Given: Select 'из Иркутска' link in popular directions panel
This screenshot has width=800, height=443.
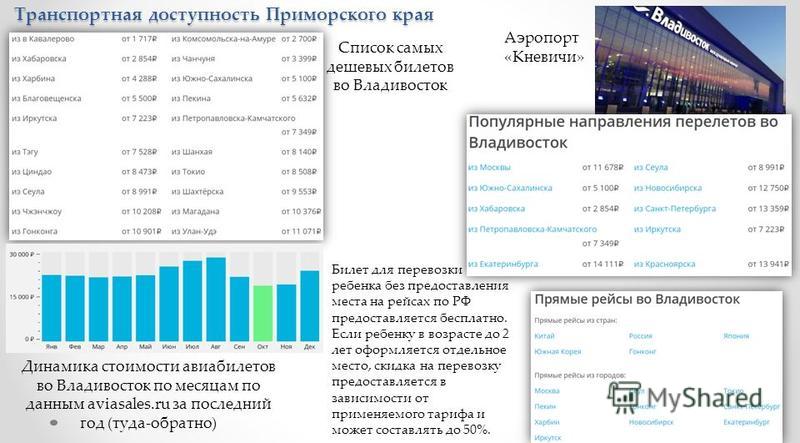Looking at the screenshot, I should pos(657,229).
